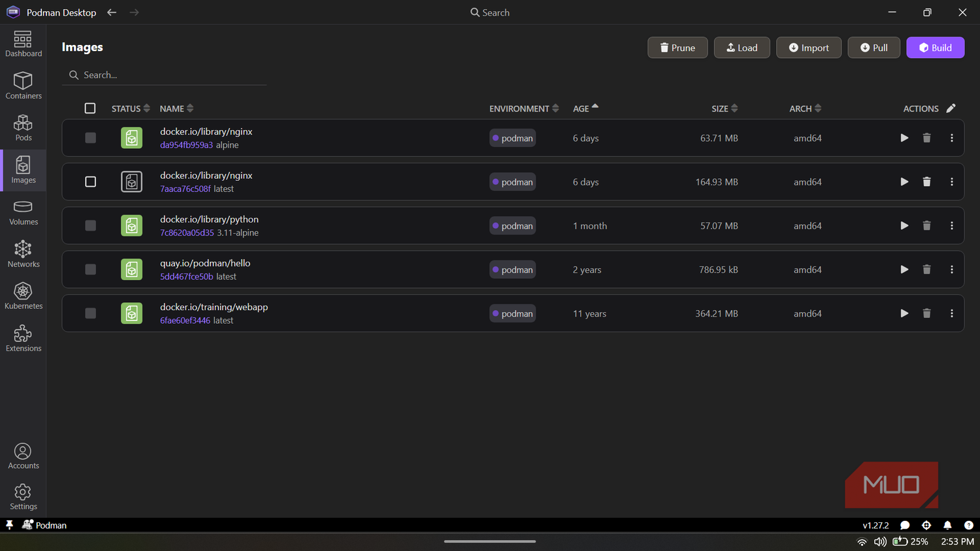Open the Podman status bar entry

44,525
